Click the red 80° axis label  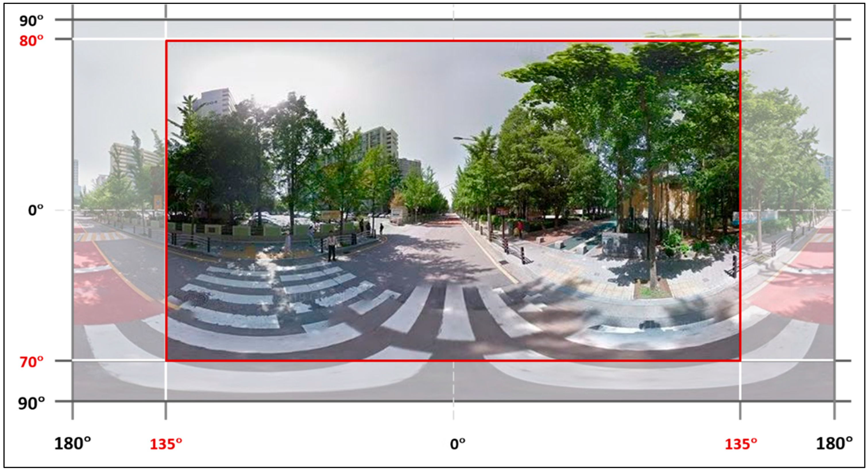31,41
